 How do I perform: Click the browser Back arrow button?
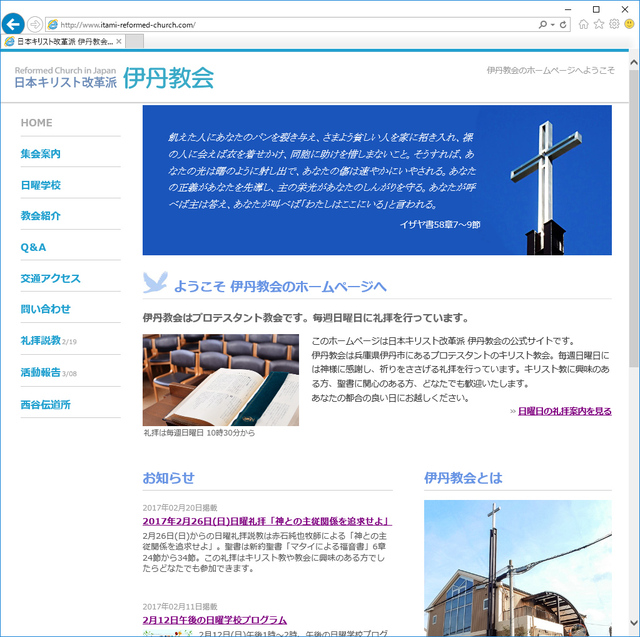tap(14, 23)
